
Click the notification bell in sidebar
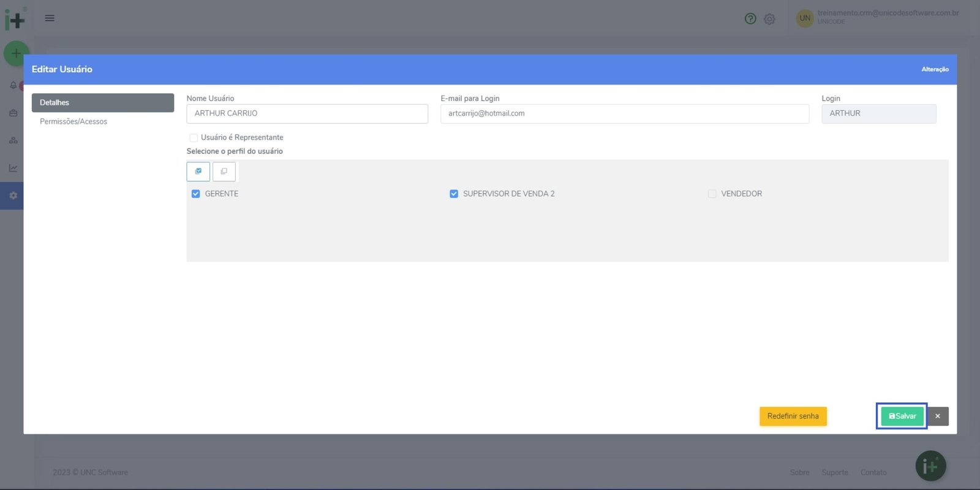(x=13, y=85)
